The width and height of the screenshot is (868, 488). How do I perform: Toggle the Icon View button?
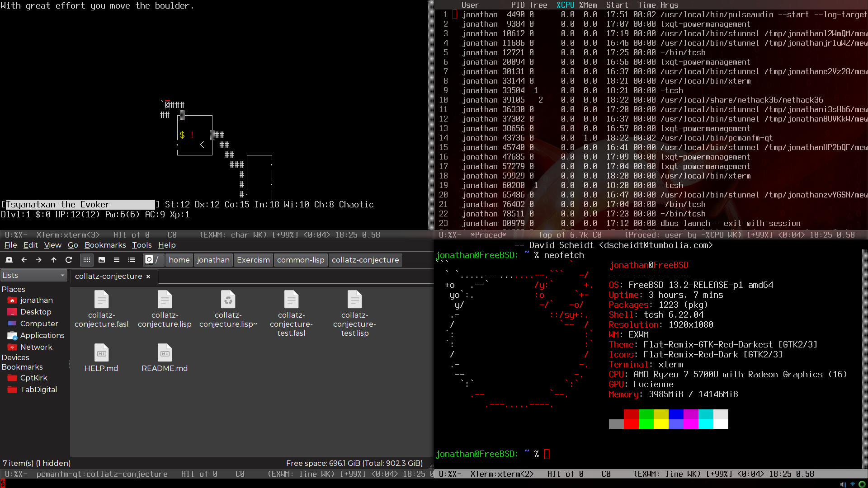pos(87,260)
